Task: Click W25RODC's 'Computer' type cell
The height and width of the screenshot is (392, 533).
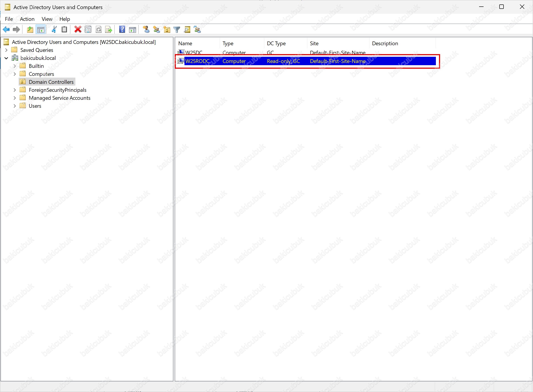Action: click(x=234, y=61)
